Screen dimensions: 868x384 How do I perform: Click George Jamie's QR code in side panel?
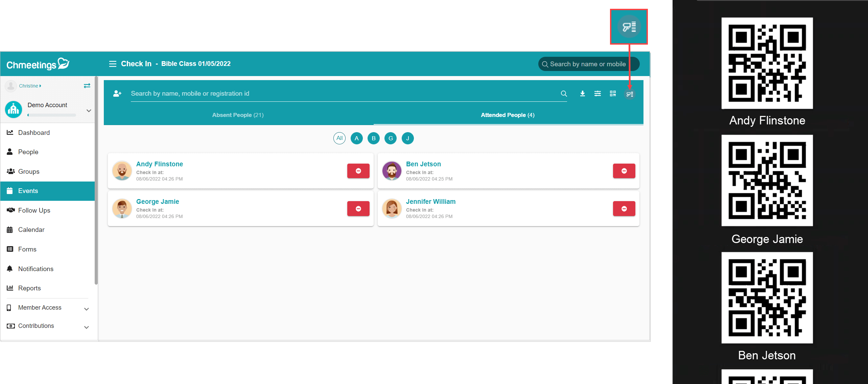coord(767,181)
